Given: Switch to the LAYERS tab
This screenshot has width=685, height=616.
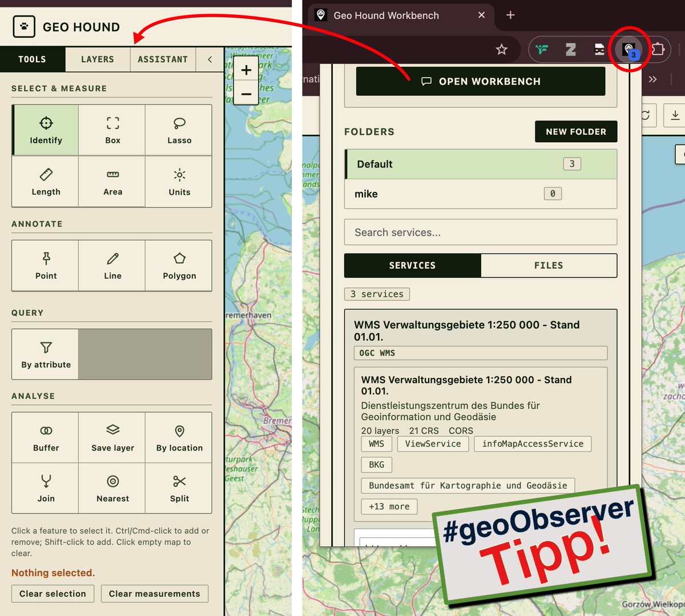Looking at the screenshot, I should tap(98, 59).
